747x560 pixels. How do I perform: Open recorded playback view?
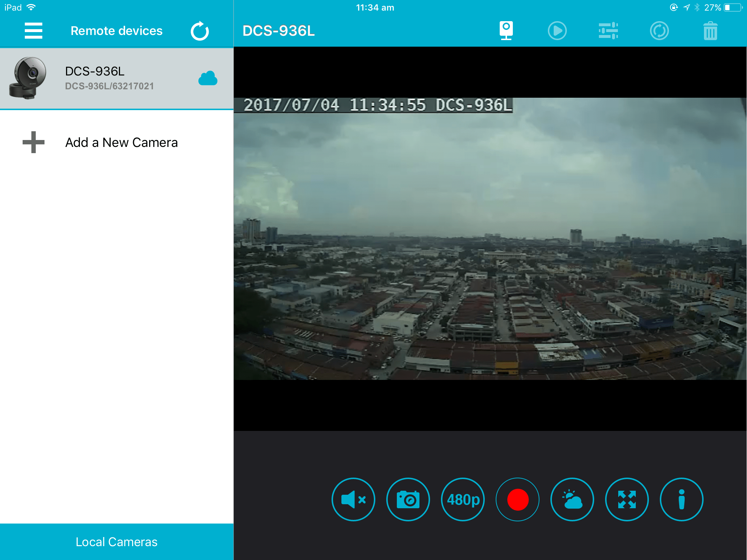[x=557, y=31]
